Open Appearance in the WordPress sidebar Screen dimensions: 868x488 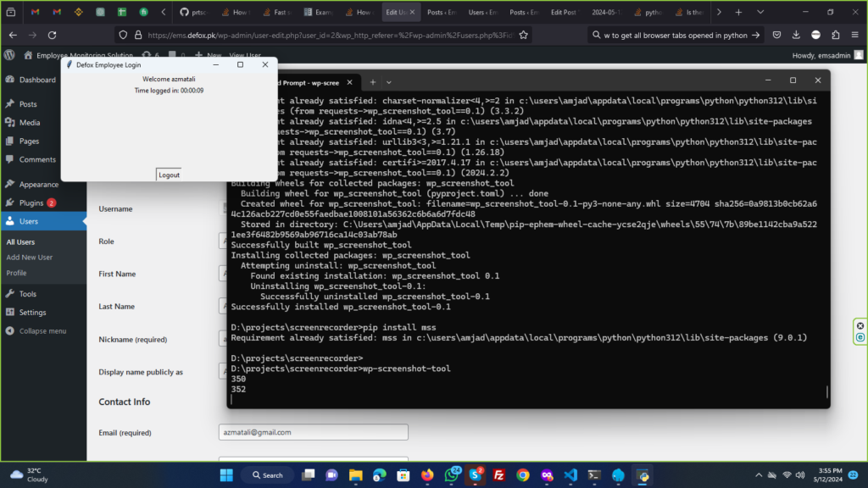pyautogui.click(x=38, y=184)
